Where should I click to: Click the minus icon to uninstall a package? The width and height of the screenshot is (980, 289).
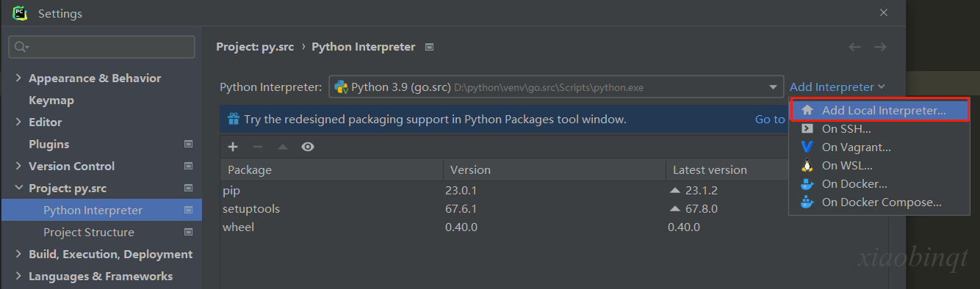click(x=258, y=147)
